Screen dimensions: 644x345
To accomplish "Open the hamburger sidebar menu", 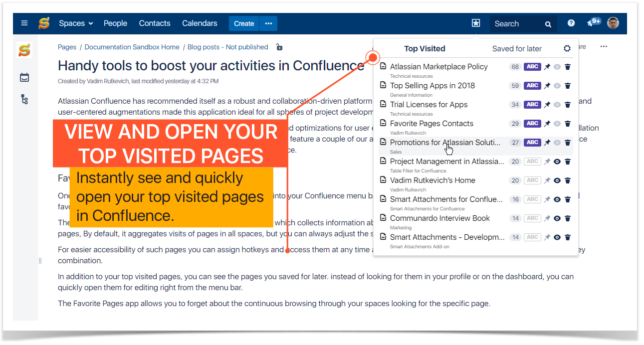I will click(24, 23).
